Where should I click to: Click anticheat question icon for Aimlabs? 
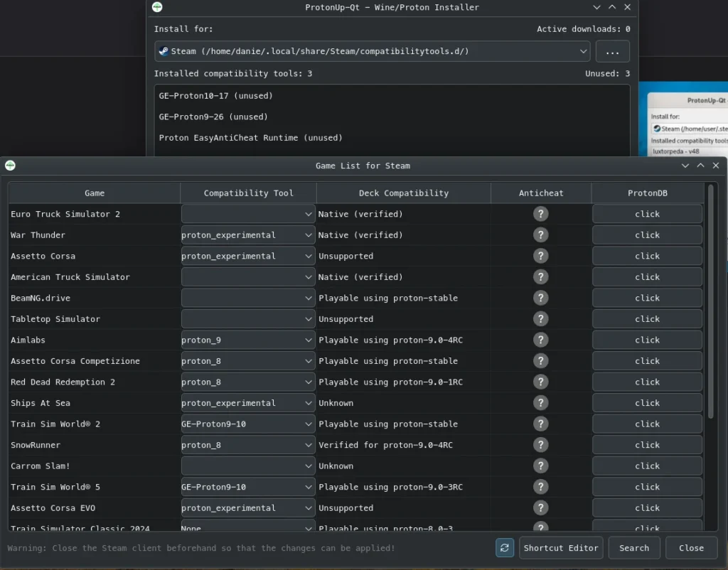540,340
